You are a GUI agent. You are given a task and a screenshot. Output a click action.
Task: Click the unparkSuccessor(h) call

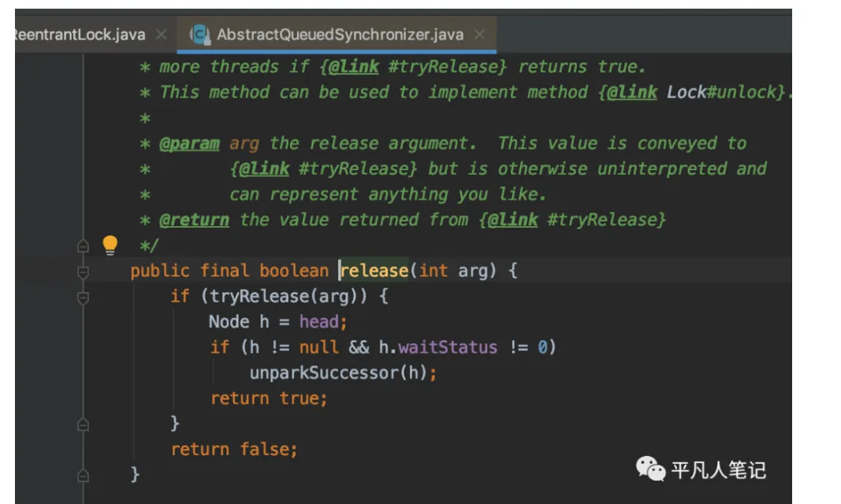(x=338, y=372)
